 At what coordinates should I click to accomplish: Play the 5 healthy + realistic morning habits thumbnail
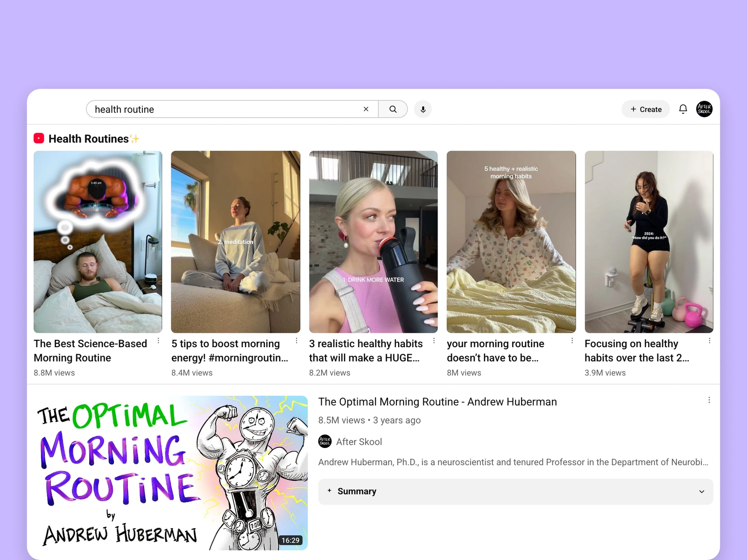coord(511,242)
